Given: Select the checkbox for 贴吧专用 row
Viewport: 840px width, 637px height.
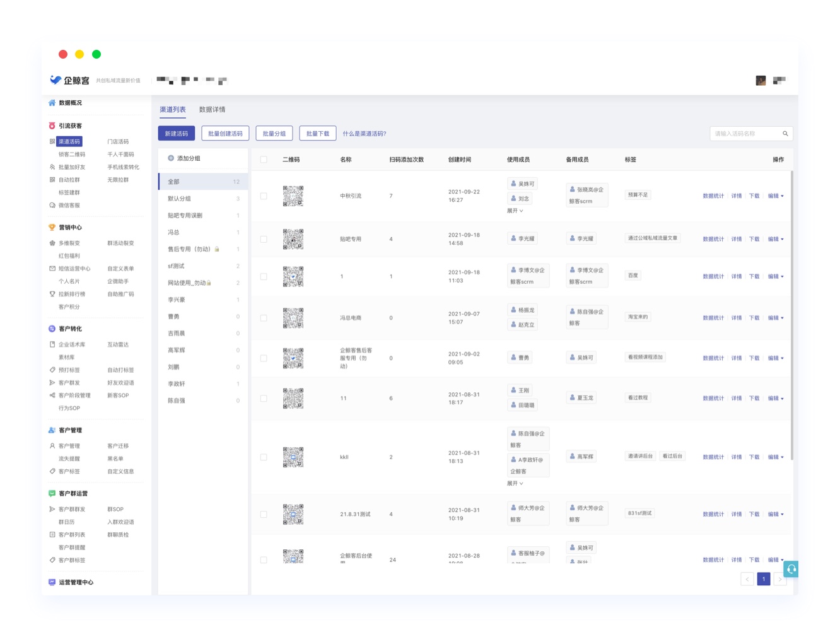Looking at the screenshot, I should 264,239.
